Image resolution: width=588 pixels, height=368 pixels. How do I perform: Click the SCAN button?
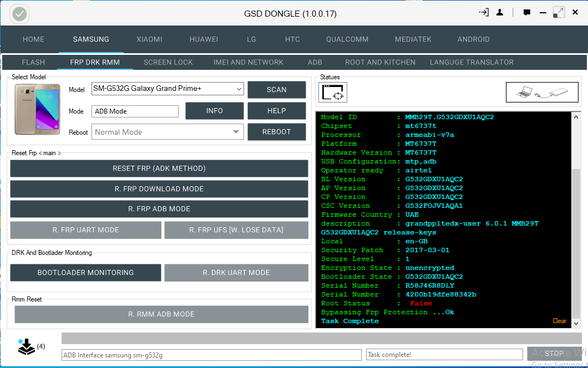click(x=276, y=90)
